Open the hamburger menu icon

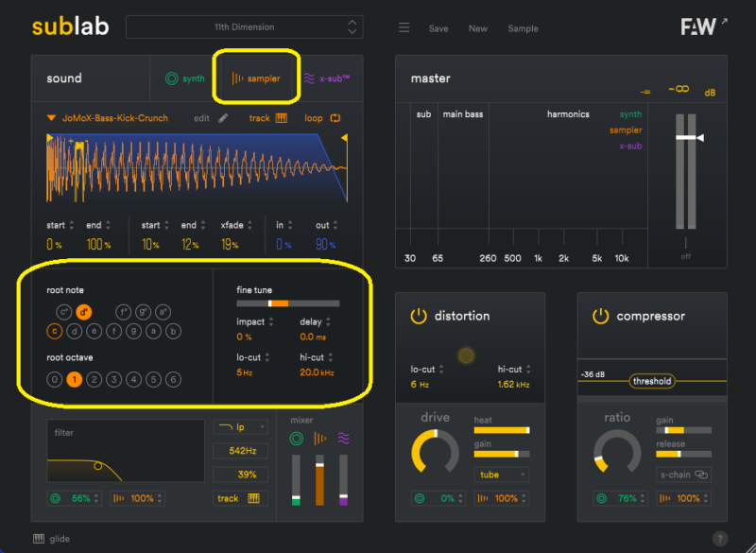point(404,27)
